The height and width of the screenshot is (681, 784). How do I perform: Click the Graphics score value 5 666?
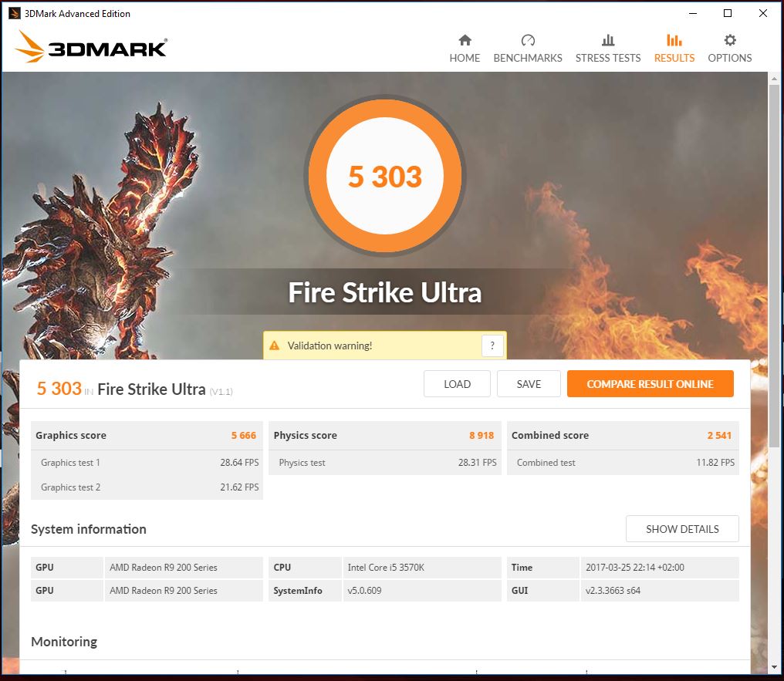(244, 435)
